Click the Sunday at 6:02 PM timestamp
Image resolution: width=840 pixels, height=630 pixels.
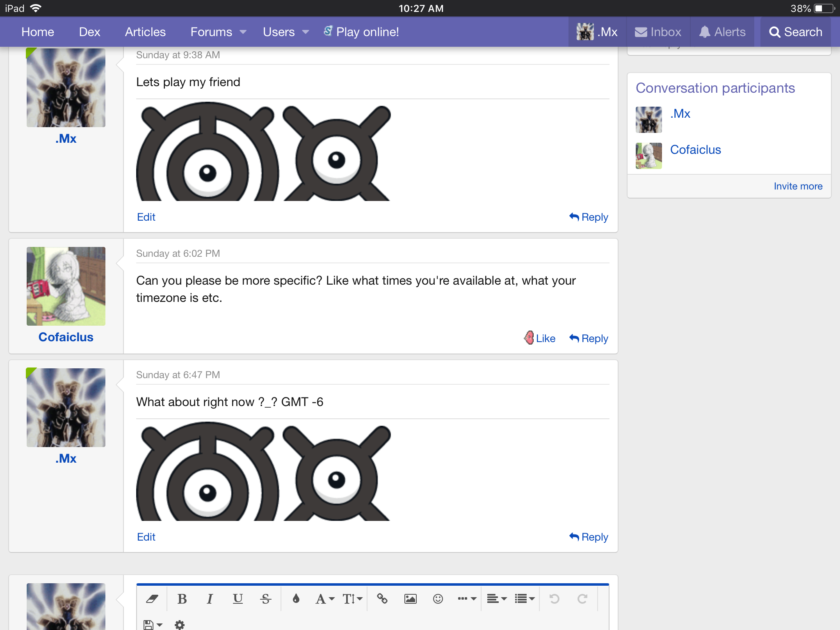(178, 253)
